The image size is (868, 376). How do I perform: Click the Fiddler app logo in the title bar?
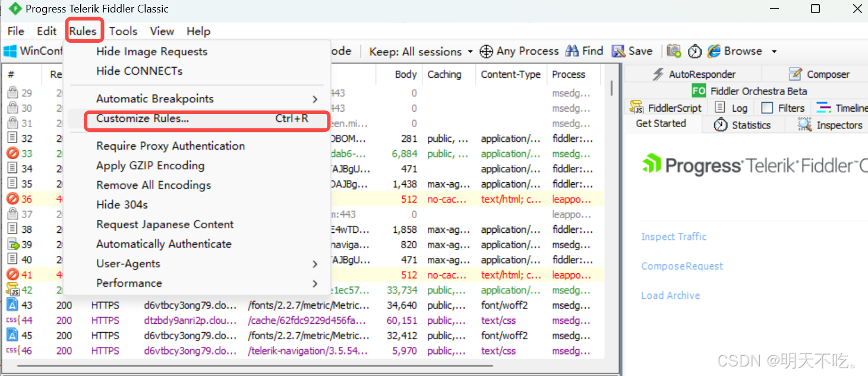15,9
